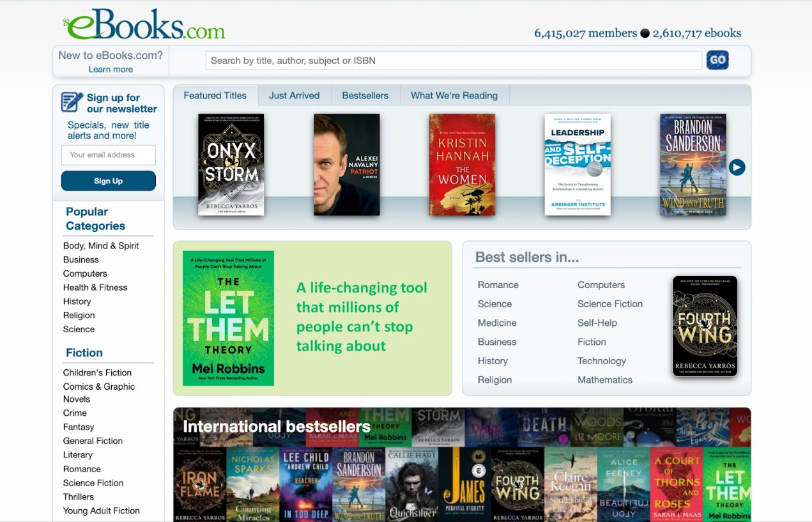The width and height of the screenshot is (812, 522).
Task: Open the Fourth Wing best seller cover
Action: point(705,326)
